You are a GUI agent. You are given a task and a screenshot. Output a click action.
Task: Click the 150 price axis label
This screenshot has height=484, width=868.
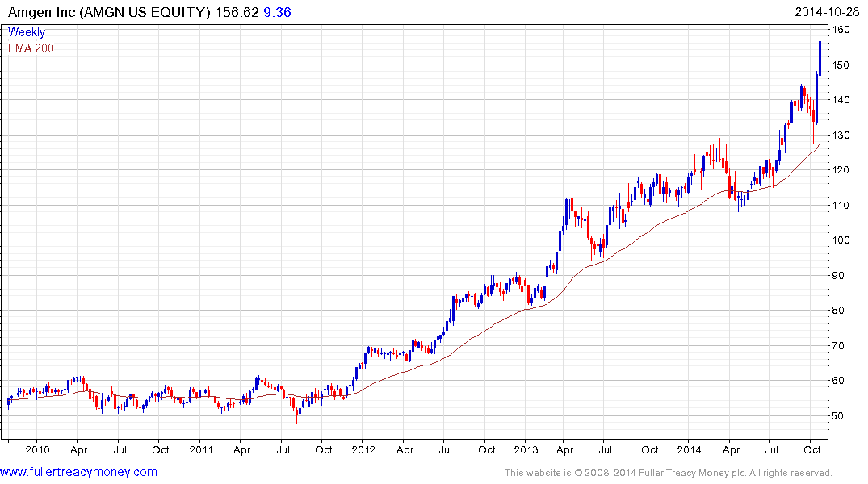point(841,65)
